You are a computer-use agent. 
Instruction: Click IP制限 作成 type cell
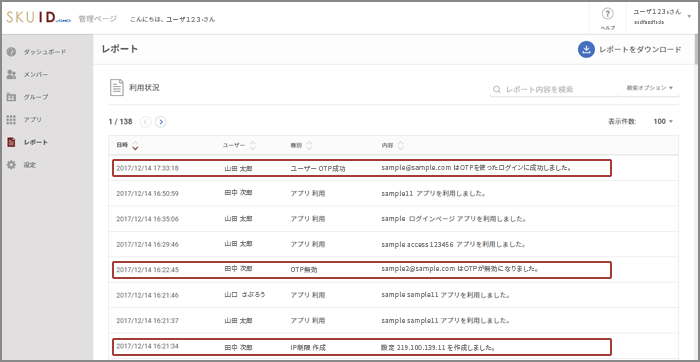tap(308, 347)
